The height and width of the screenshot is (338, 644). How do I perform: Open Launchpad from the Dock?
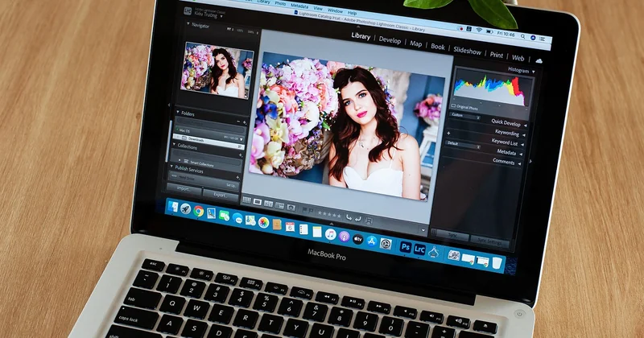186,209
